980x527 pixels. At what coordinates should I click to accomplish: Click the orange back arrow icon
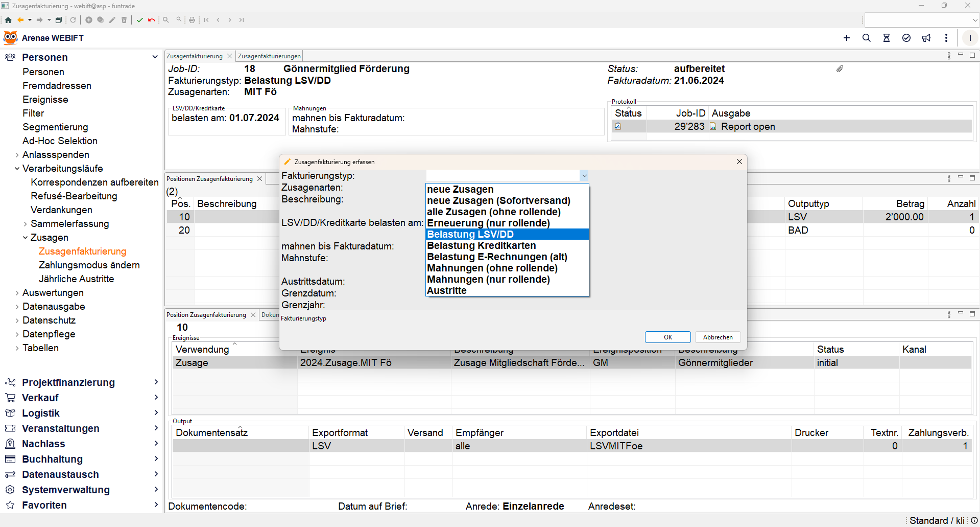pyautogui.click(x=20, y=20)
